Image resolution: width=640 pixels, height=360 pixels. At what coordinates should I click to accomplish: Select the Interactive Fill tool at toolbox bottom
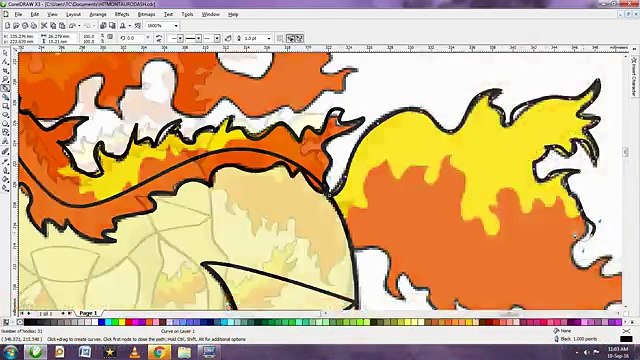click(x=5, y=188)
